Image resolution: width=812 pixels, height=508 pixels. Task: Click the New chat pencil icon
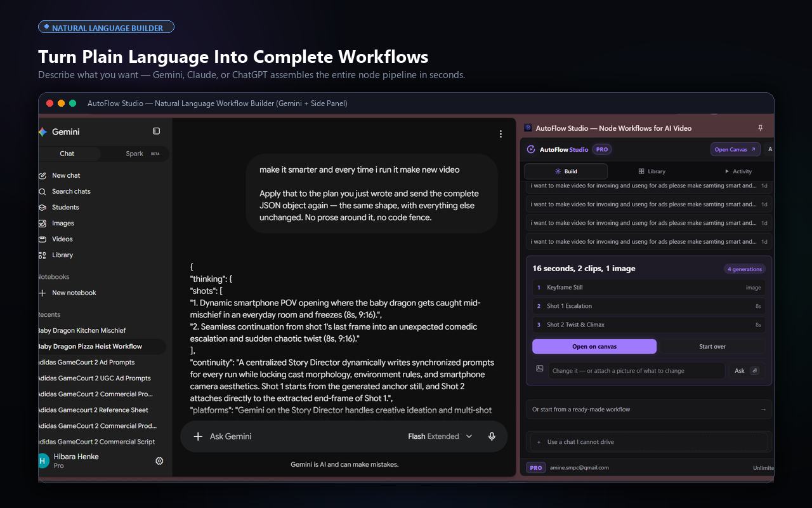(43, 175)
